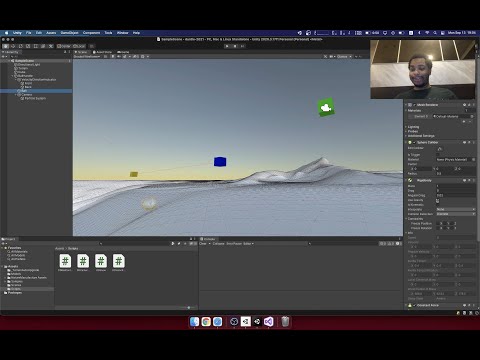Toggle Collapse button in Console

coord(218,244)
